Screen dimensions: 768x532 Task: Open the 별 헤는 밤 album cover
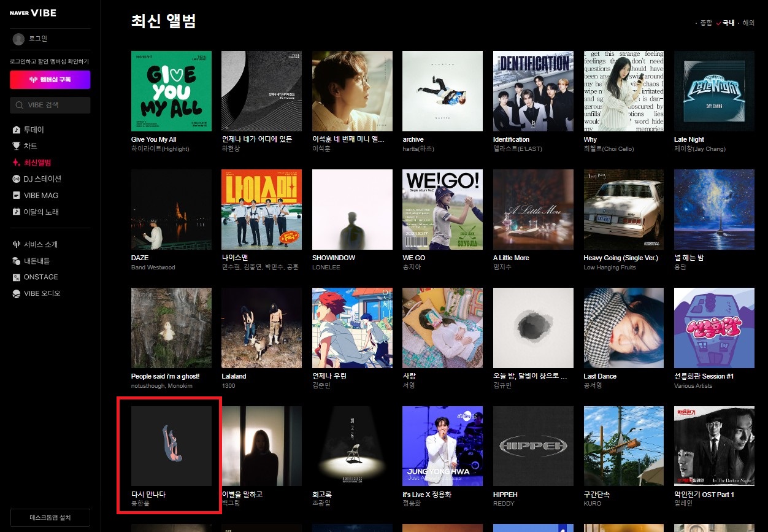714,209
